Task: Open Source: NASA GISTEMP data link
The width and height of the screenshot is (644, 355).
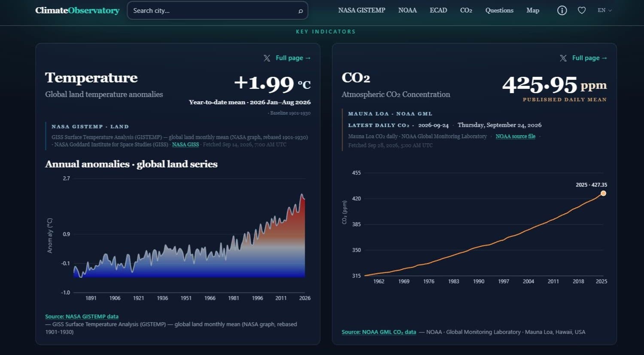Action: point(82,316)
